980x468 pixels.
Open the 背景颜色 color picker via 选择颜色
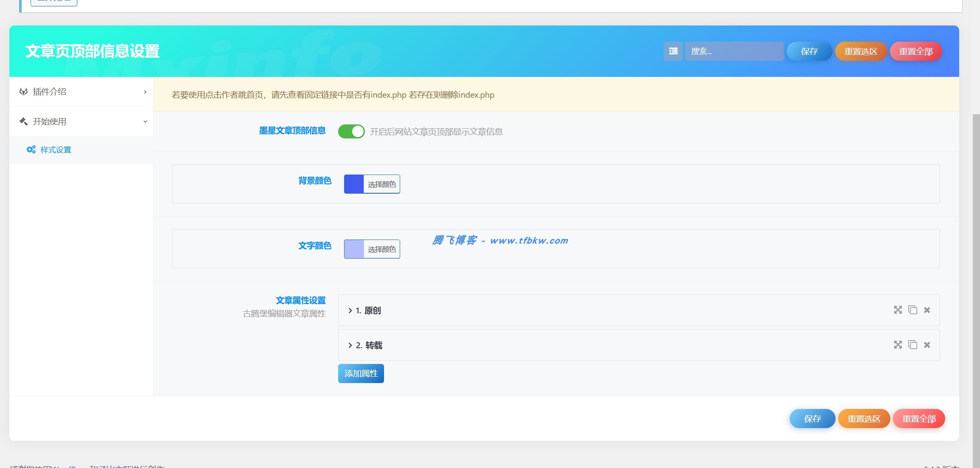click(382, 184)
